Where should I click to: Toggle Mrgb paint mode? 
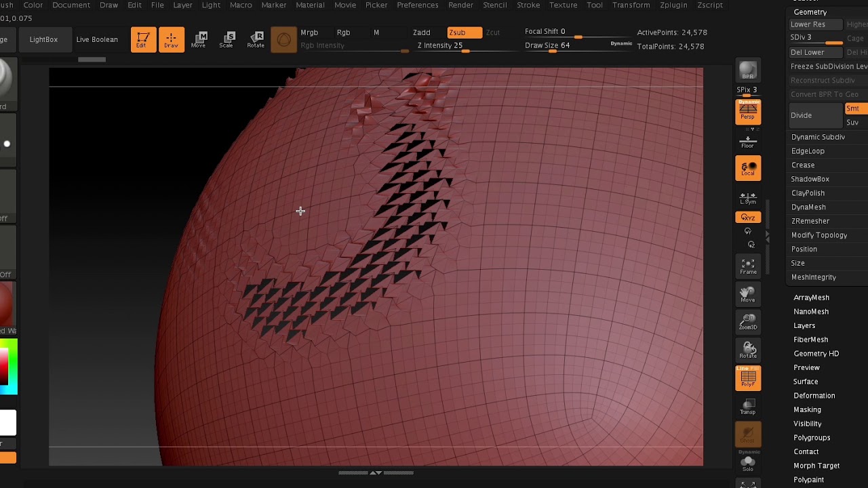pos(309,33)
